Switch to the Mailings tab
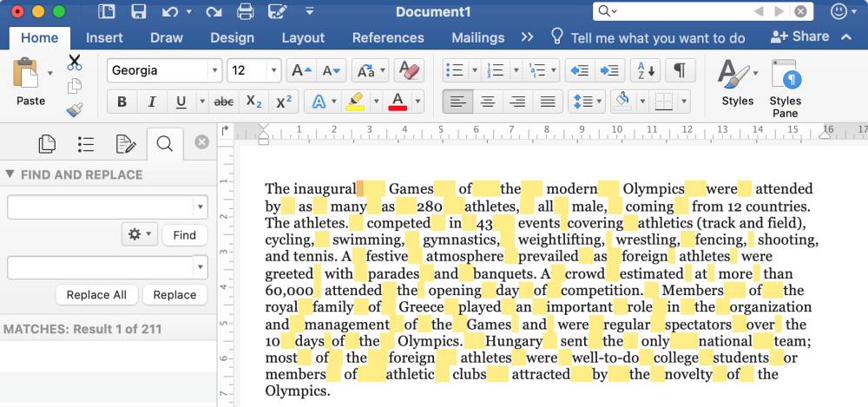Viewport: 868px width, 407px height. click(x=477, y=37)
